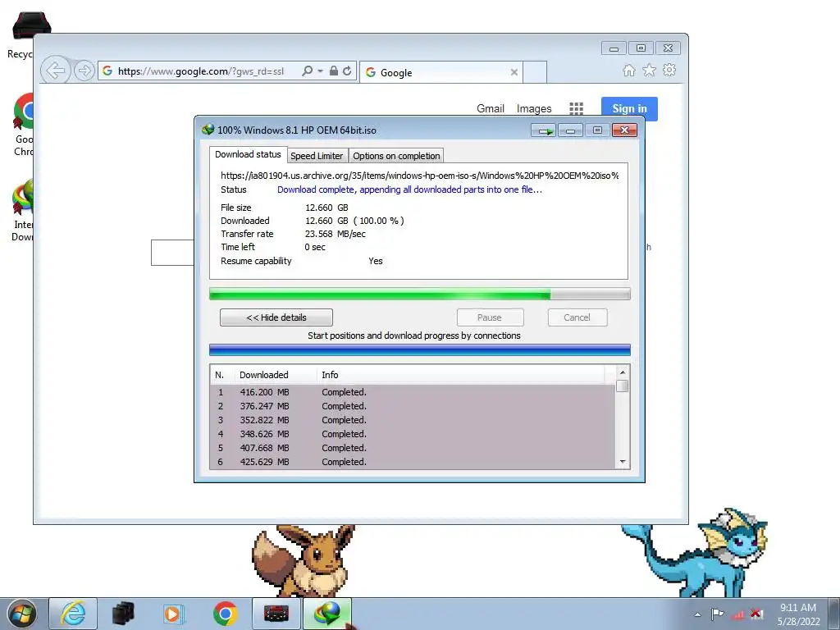Open the Options on completion tab
This screenshot has height=630, width=840.
click(x=396, y=156)
